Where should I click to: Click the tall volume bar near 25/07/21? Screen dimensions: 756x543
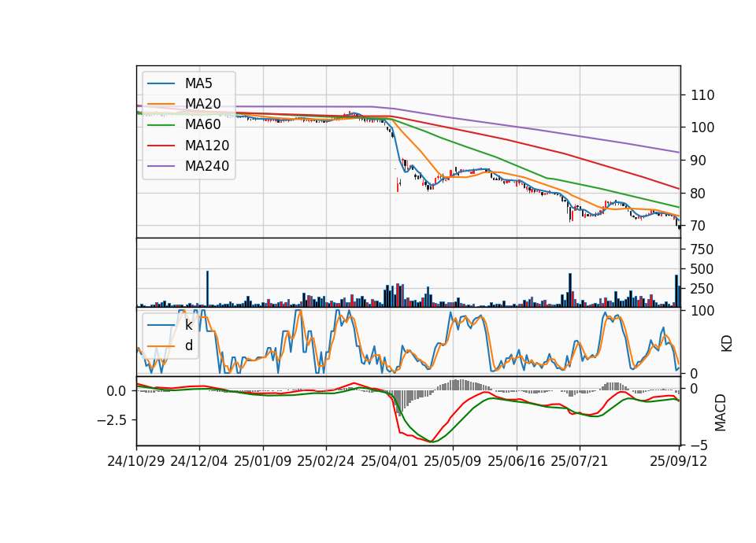(x=570, y=290)
